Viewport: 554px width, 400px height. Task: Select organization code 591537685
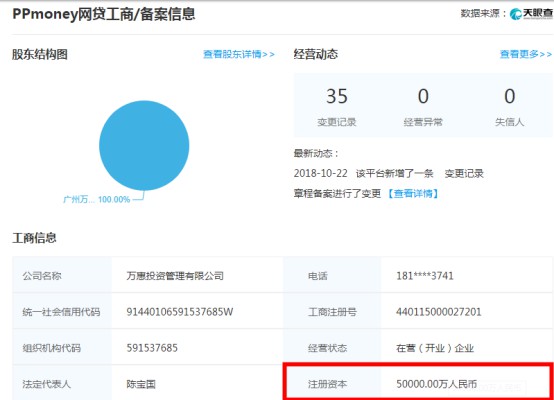pos(152,348)
